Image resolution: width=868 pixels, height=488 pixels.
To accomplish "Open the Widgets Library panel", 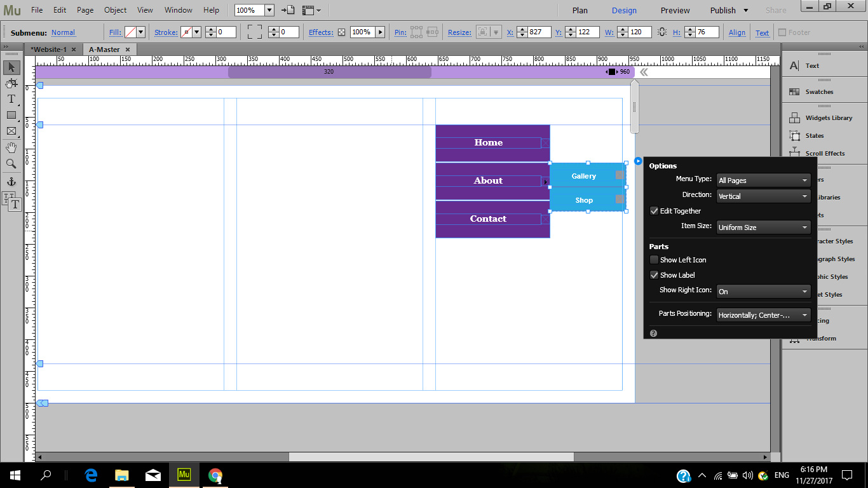I will (x=821, y=118).
